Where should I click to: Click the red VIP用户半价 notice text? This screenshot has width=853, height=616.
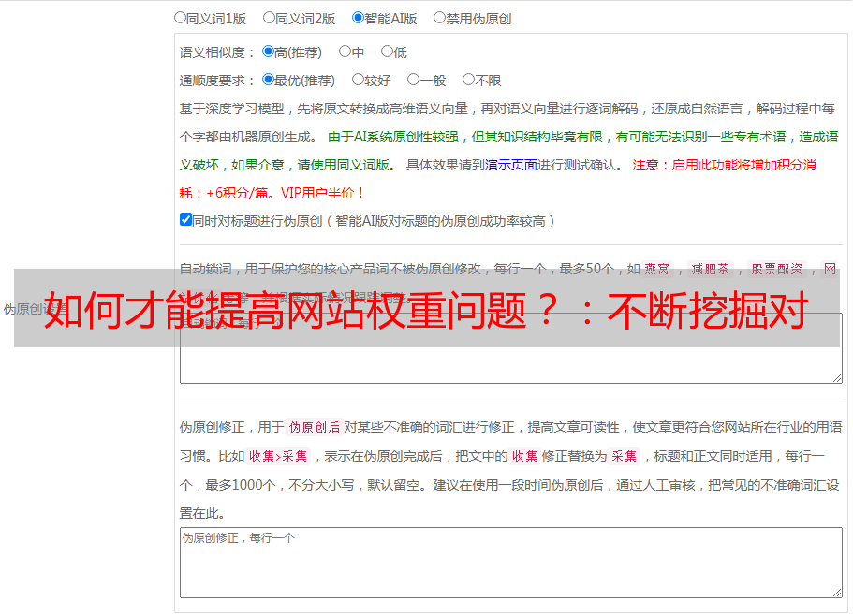(322, 193)
